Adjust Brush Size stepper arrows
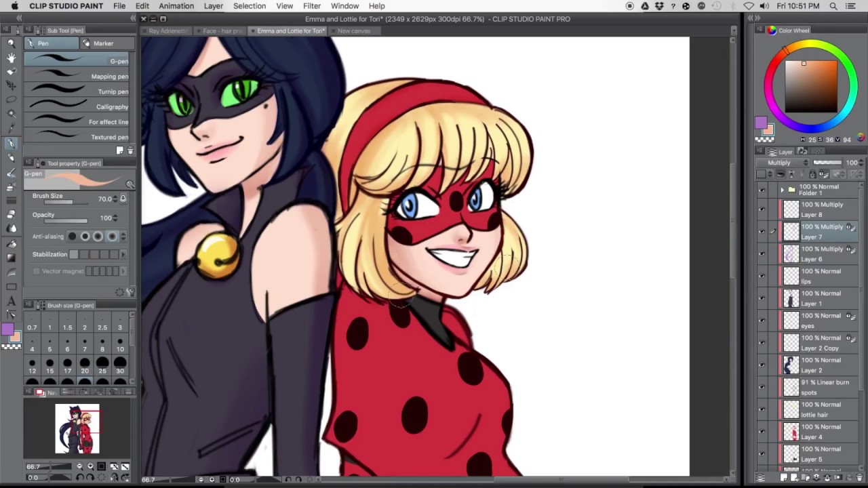Viewport: 868px width, 488px height. click(x=115, y=199)
